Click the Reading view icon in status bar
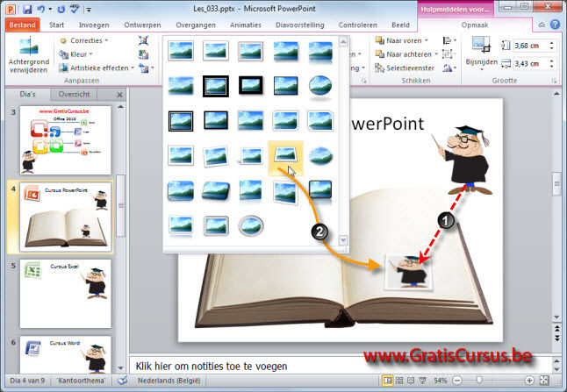Screen dimensions: 567x392 tap(411, 381)
